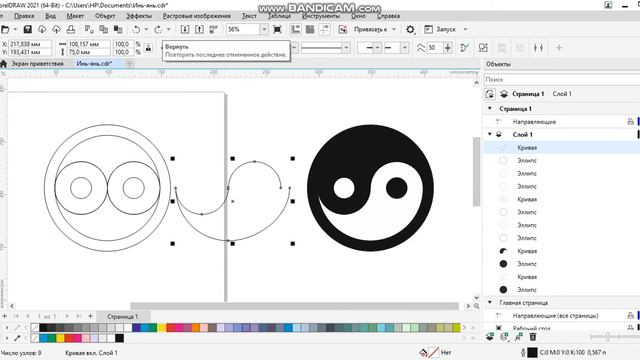The image size is (640, 360).
Task: Click the Undo arrow icon
Action: pos(136,29)
